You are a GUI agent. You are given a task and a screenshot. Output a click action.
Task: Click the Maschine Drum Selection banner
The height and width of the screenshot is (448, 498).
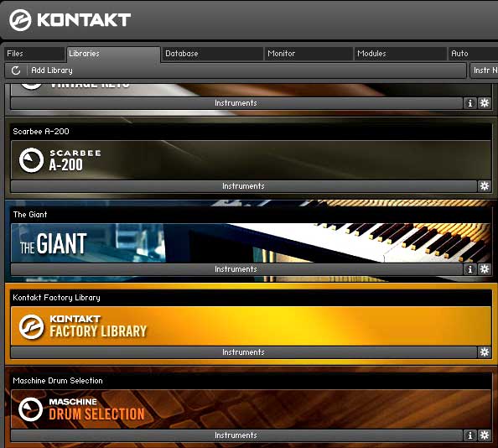pyautogui.click(x=251, y=409)
